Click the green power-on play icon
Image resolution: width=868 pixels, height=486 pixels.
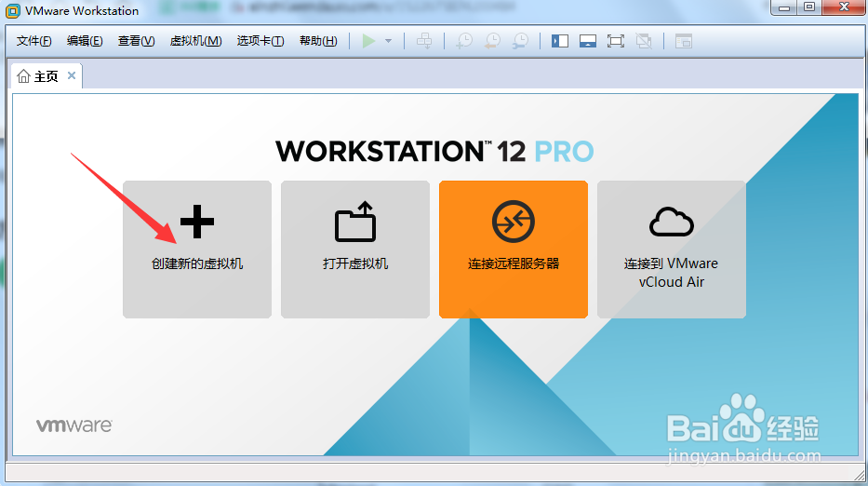(x=368, y=41)
